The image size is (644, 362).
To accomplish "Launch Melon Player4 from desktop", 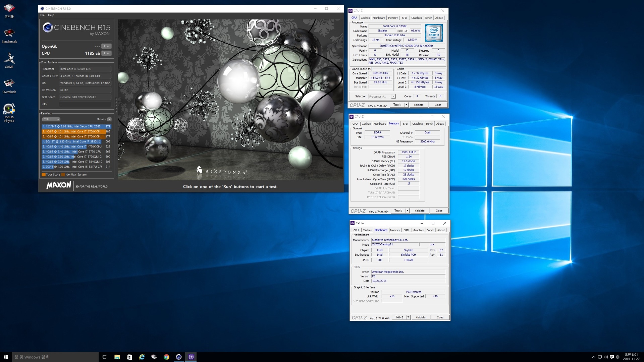I will coord(9,113).
